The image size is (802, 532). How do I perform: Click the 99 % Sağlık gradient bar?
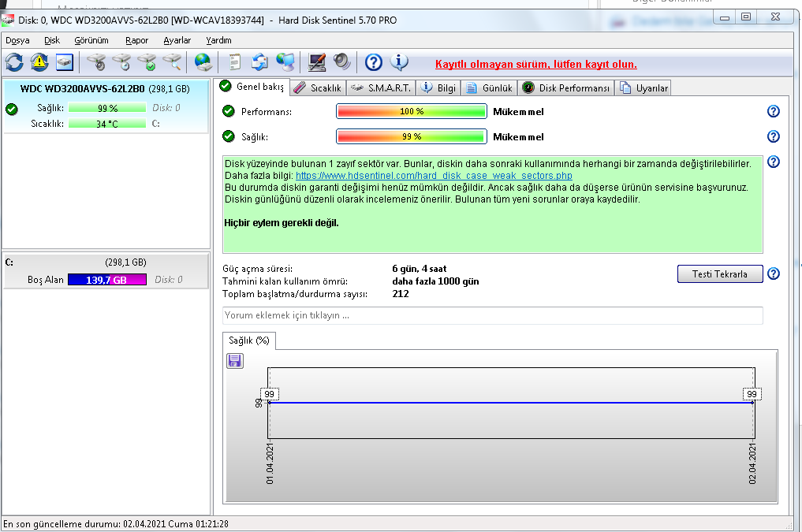(411, 136)
